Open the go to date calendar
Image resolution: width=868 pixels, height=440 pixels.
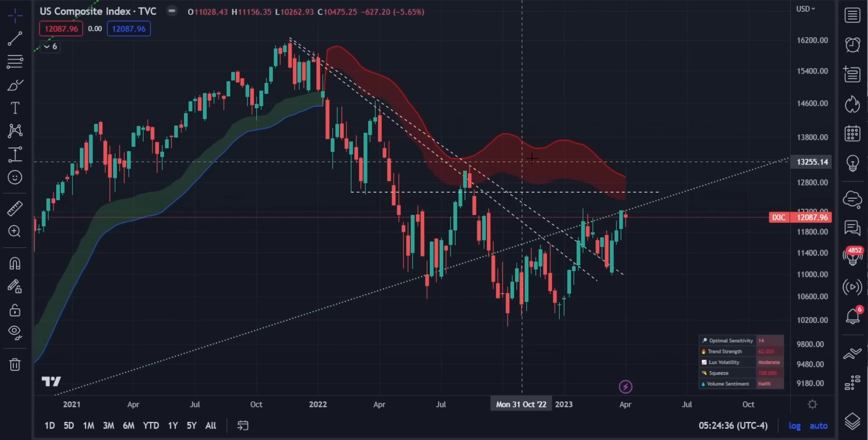[x=243, y=425]
